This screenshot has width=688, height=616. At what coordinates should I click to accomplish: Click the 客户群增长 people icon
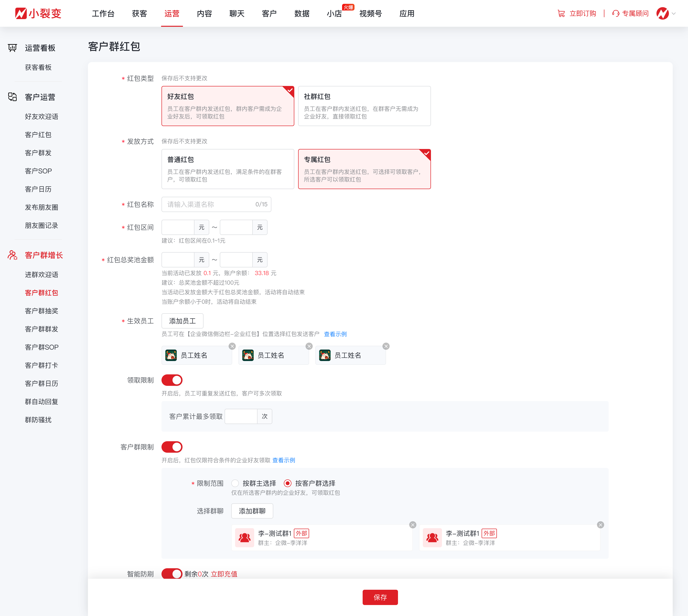[13, 255]
